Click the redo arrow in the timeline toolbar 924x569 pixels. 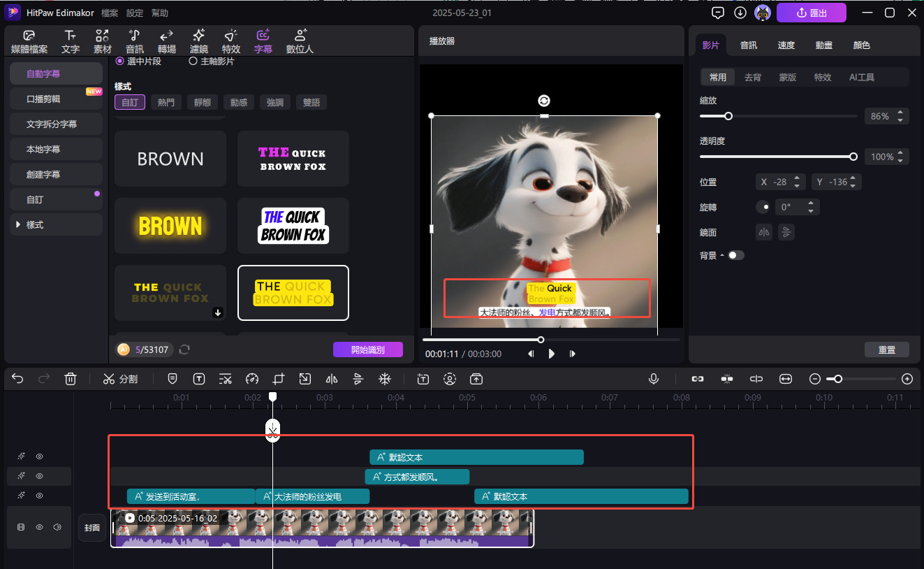(44, 379)
